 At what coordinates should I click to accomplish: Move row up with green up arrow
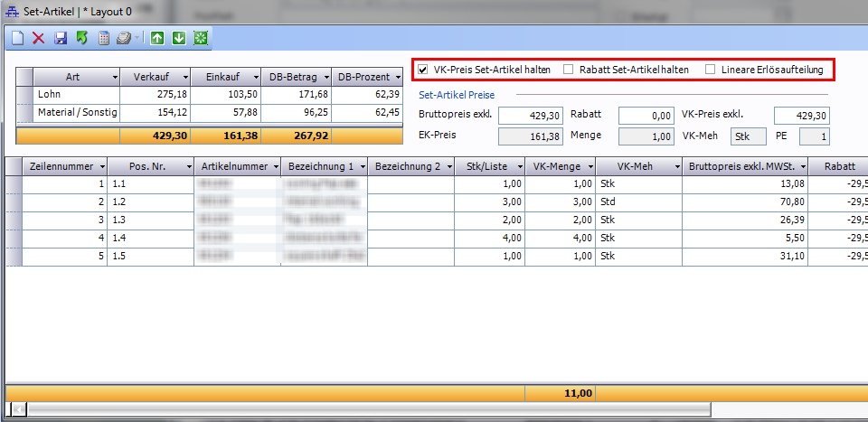click(x=157, y=38)
